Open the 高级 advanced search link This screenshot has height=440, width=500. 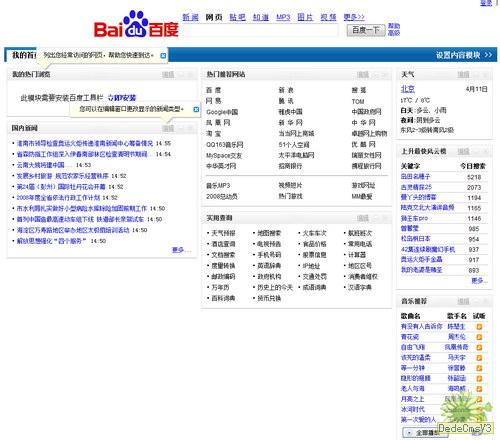pos(394,33)
